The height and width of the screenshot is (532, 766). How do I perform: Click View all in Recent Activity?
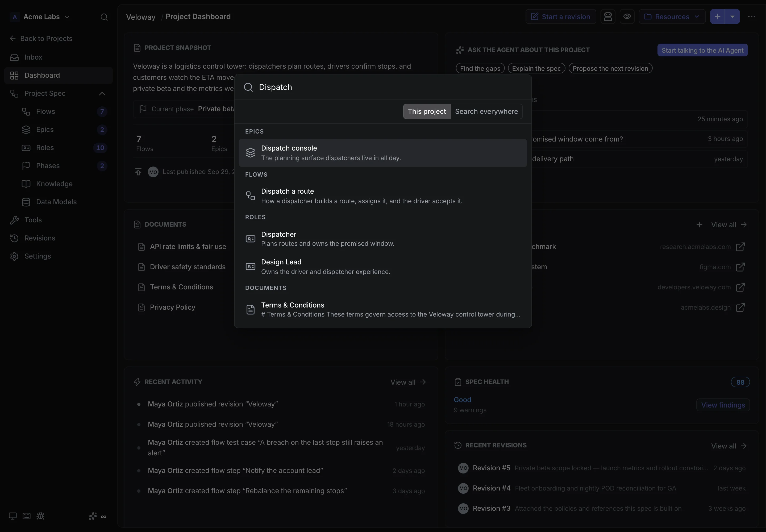tap(408, 382)
